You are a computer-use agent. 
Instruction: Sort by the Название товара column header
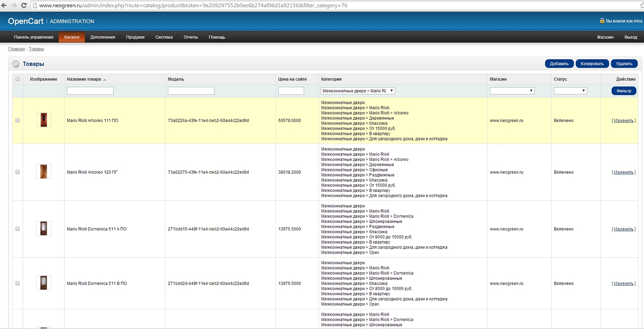tap(84, 79)
